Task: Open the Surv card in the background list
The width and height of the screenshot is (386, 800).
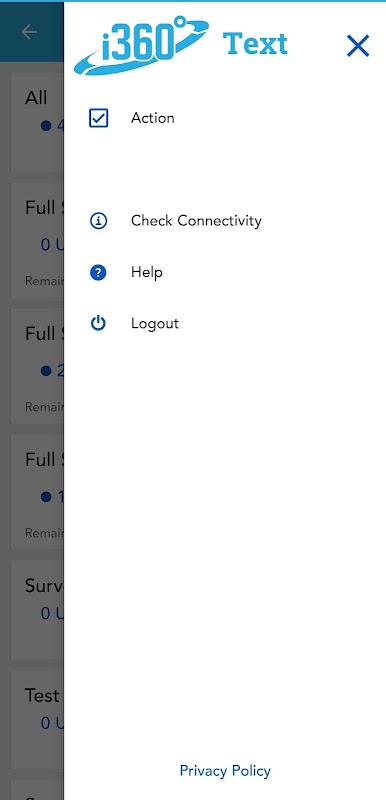Action: tap(37, 610)
